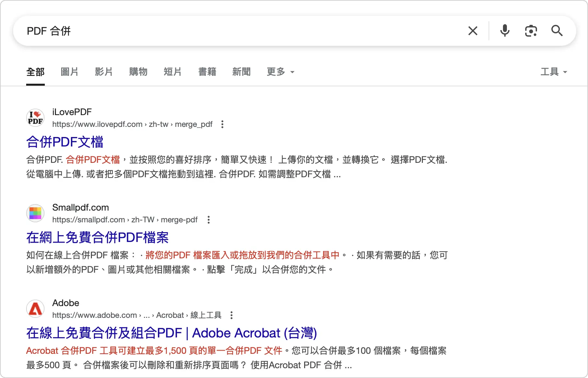Click the Adobe site name
Image resolution: width=588 pixels, height=378 pixels.
[66, 303]
